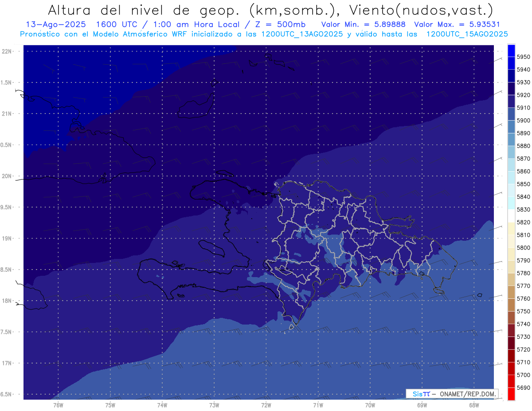532x411 pixels.
Task: Click the colorbar label '5790'
Action: (524, 260)
